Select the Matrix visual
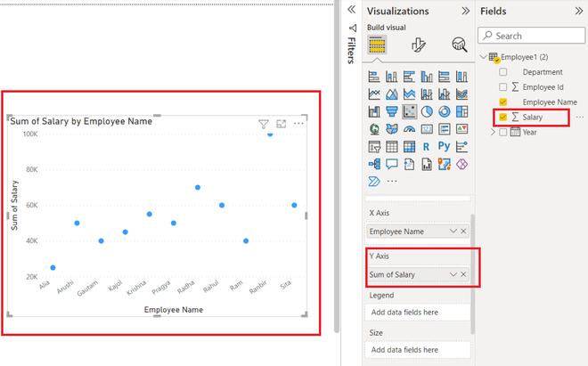 coord(409,147)
